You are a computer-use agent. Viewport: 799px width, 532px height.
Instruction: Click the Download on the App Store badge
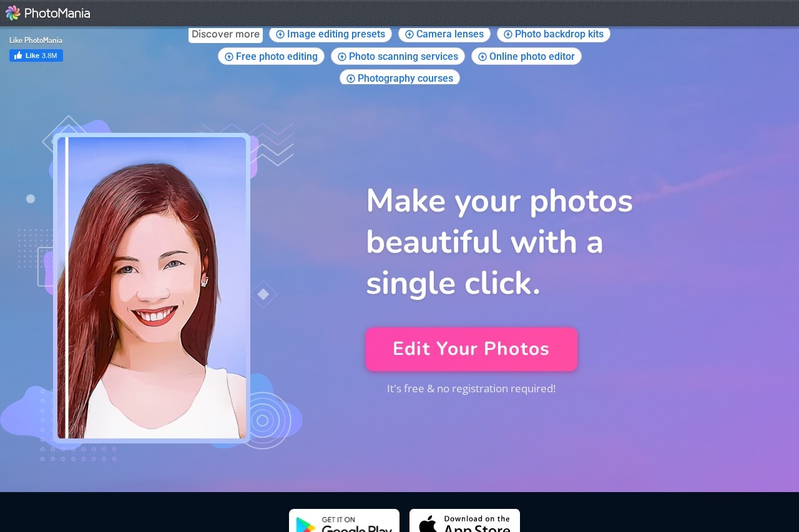[x=464, y=523]
